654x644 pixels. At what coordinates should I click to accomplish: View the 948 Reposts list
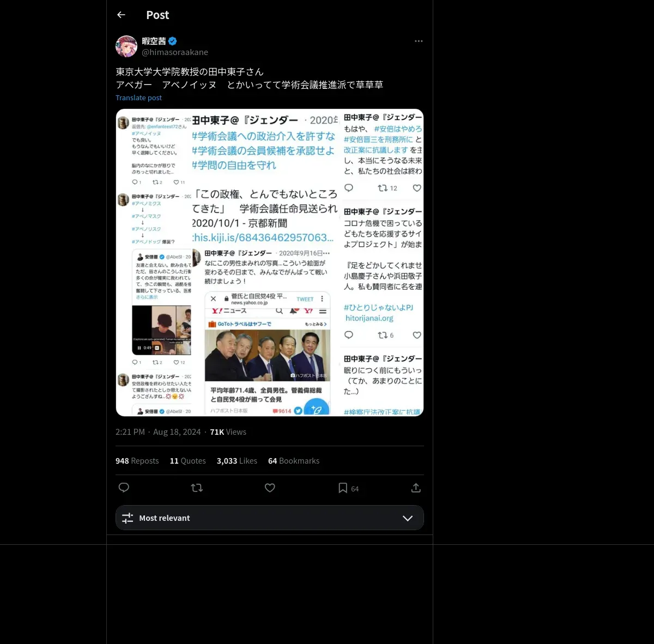coord(137,461)
